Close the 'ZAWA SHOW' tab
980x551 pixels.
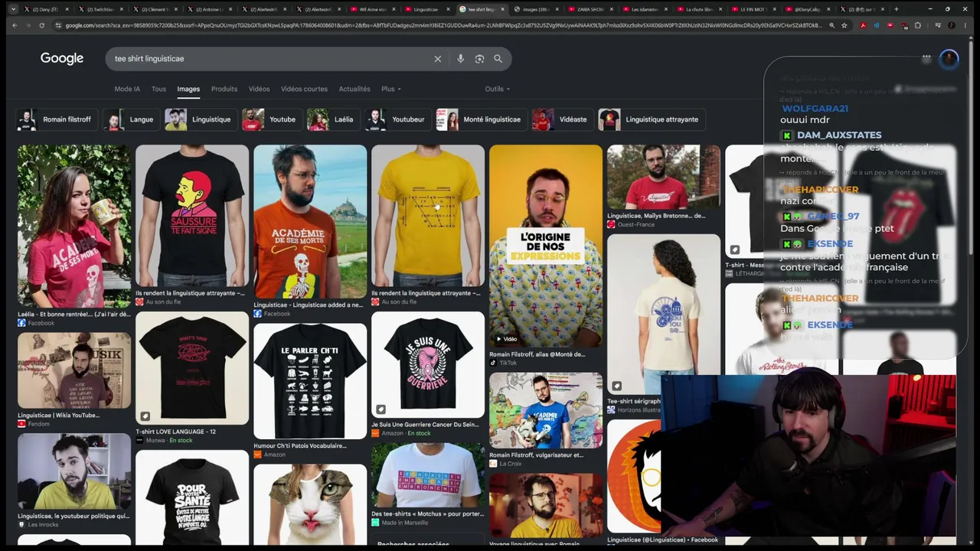click(611, 9)
